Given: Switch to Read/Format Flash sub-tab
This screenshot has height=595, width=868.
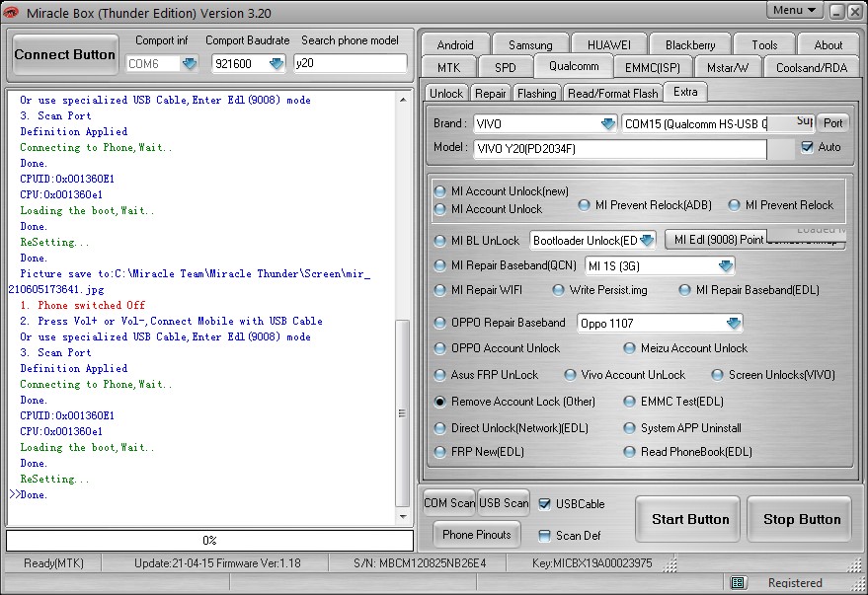Looking at the screenshot, I should tap(613, 93).
